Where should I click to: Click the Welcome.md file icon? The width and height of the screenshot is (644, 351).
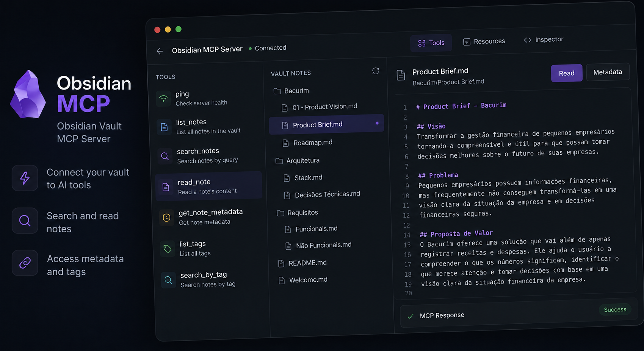282,280
